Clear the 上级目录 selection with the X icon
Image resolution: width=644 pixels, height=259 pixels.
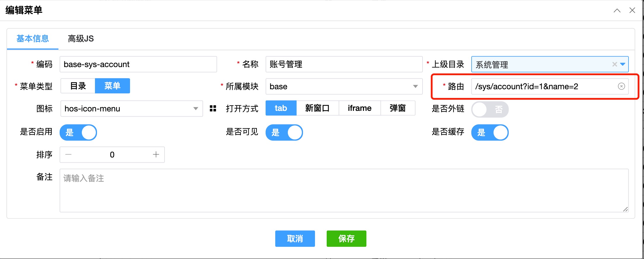[614, 64]
